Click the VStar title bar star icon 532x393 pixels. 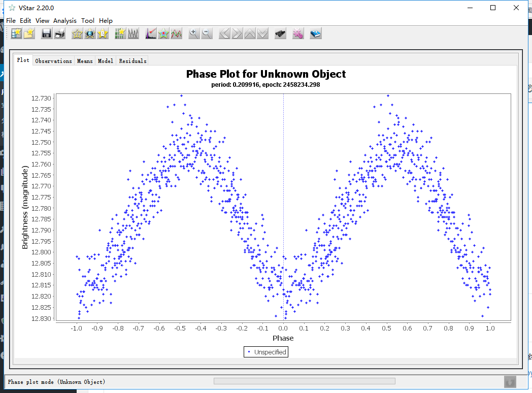pyautogui.click(x=12, y=8)
